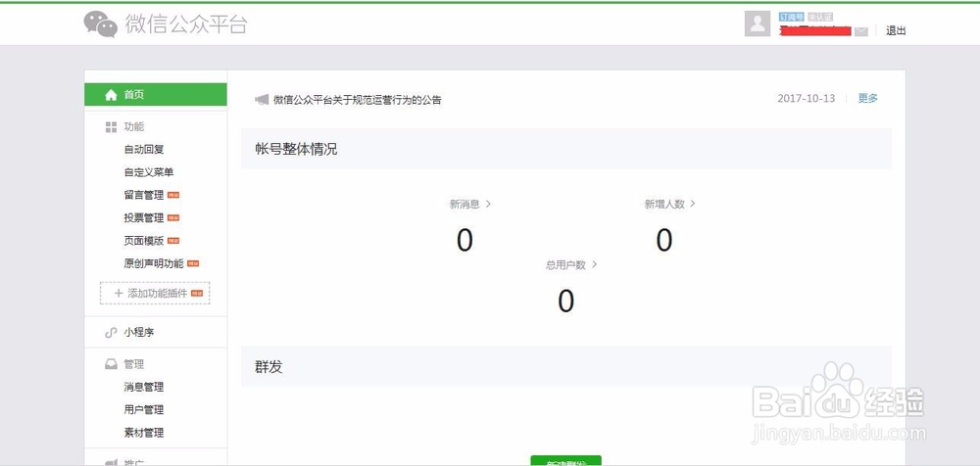Click the home icon in sidebar
This screenshot has width=980, height=466.
pos(112,95)
